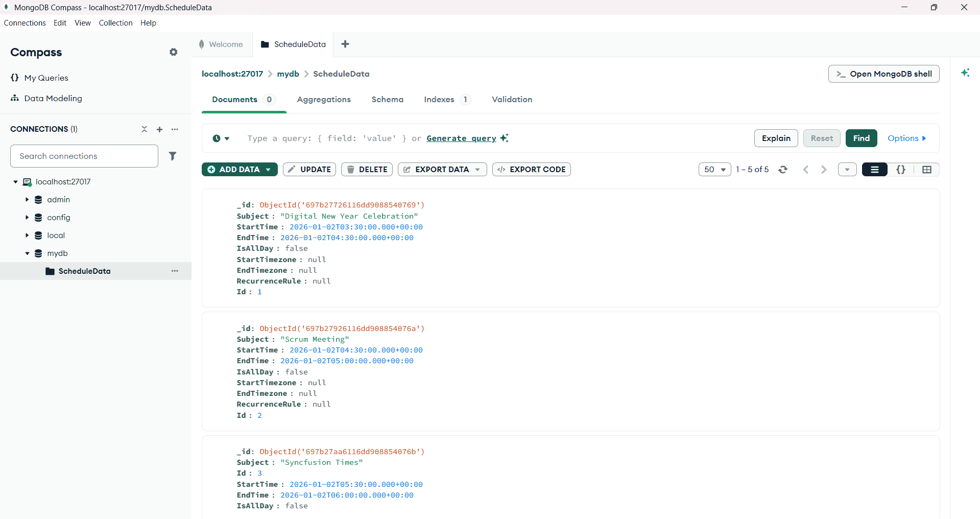
Task: Click the Generate query link
Action: click(461, 138)
